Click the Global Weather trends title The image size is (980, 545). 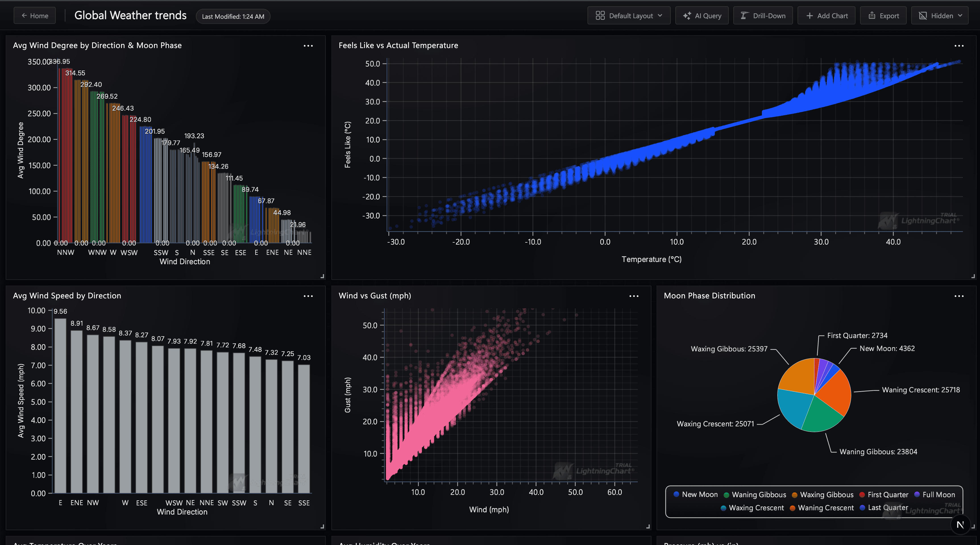(x=130, y=15)
